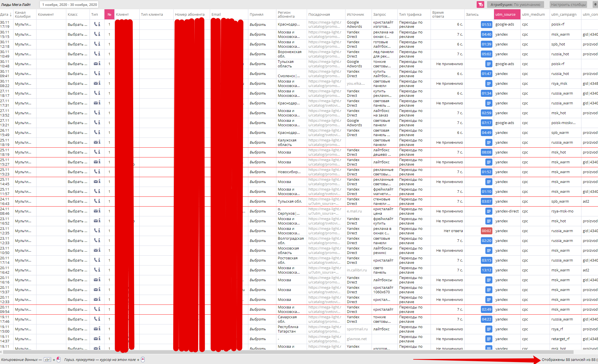The image size is (598, 364).
Task: Play the red 00:02 unanswered call recording
Action: [x=486, y=231]
